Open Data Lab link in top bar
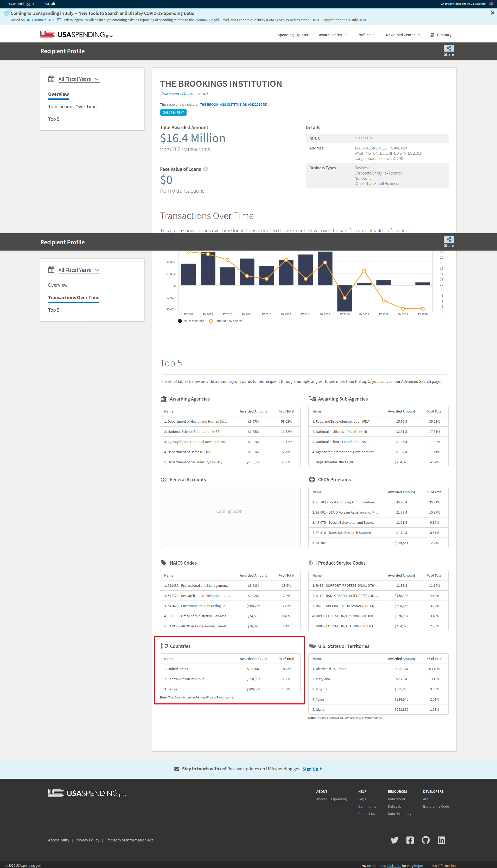This screenshot has width=497, height=868. pos(48,4)
